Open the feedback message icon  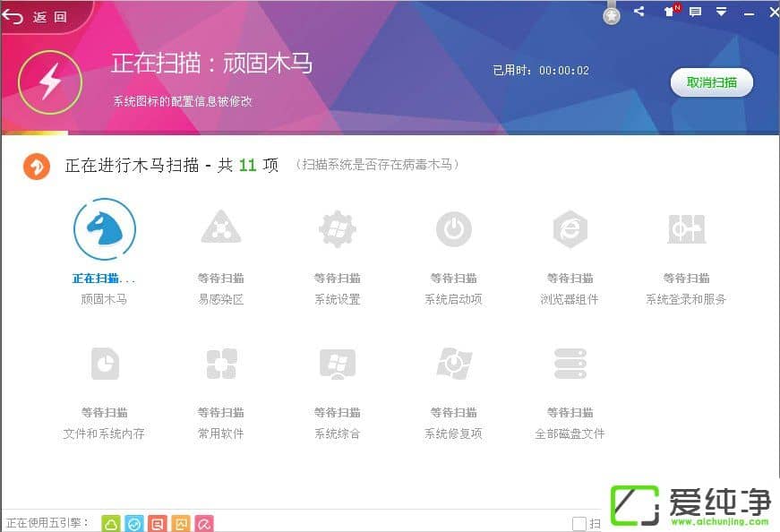[x=695, y=13]
